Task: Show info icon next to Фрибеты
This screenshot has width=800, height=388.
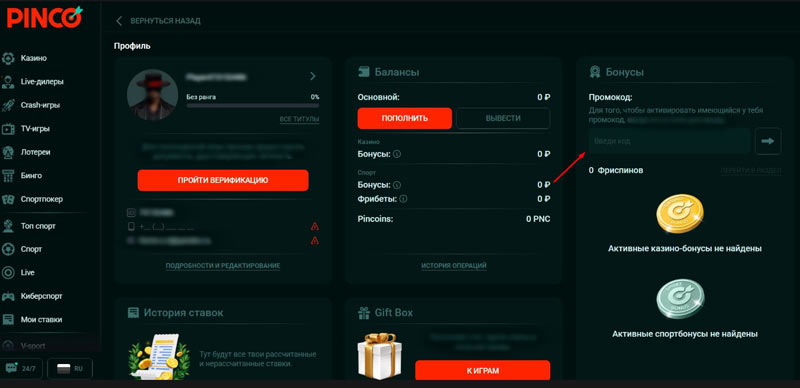Action: click(403, 199)
